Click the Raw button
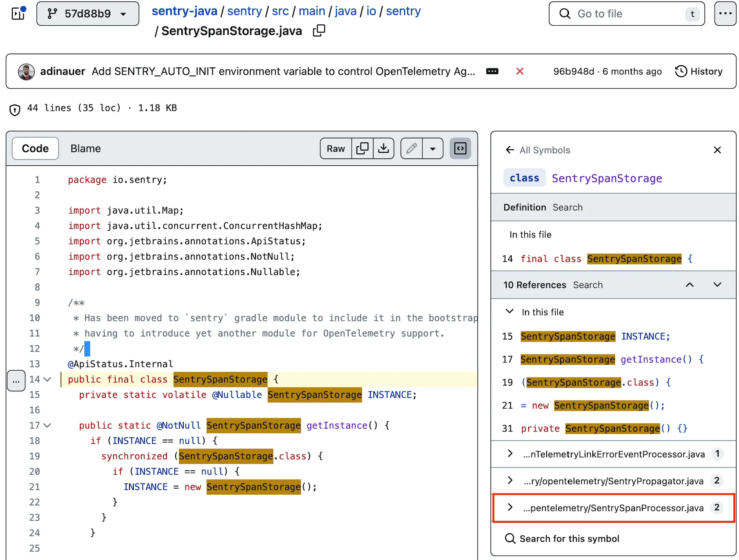739x560 pixels. pos(335,149)
